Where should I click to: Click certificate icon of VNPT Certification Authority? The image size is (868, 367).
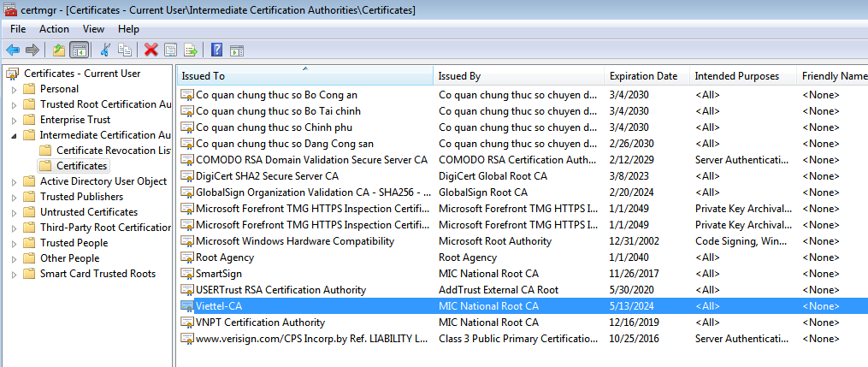pos(187,323)
